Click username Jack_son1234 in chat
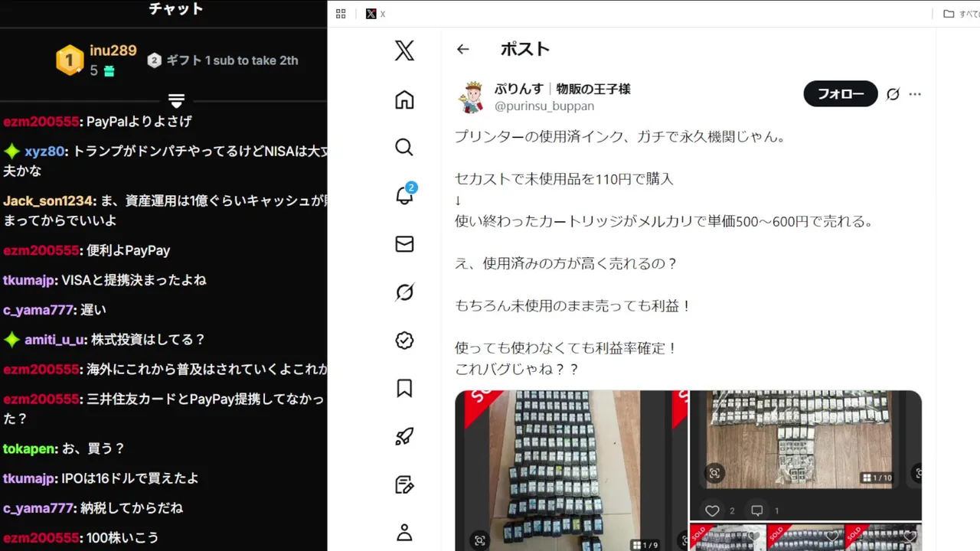 [49, 201]
